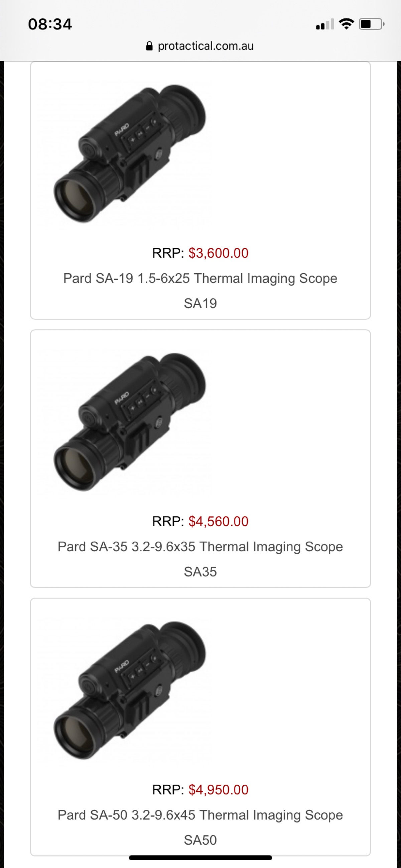Tap the SA35 product code
The width and height of the screenshot is (401, 868).
click(x=200, y=571)
